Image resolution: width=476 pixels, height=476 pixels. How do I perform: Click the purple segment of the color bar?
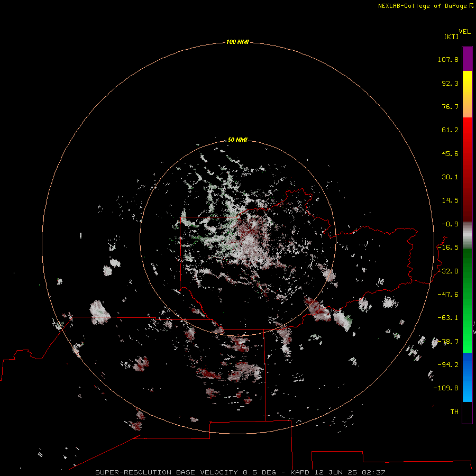(x=467, y=59)
